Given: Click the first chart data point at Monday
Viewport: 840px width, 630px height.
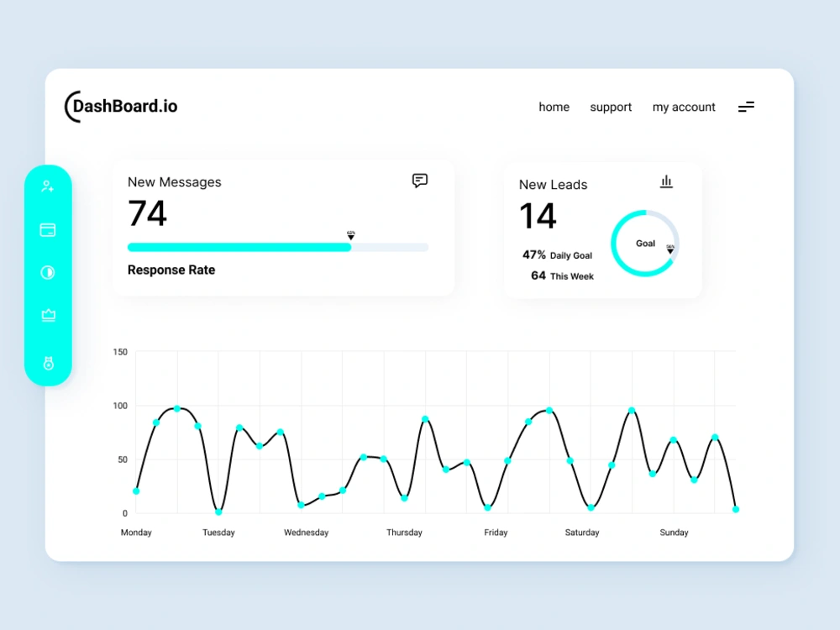Looking at the screenshot, I should tap(136, 491).
